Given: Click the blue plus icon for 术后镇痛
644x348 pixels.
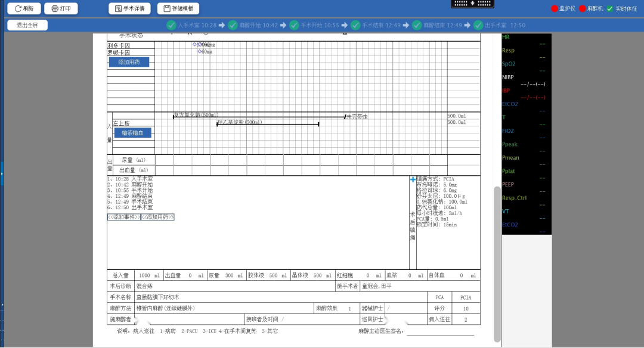Looking at the screenshot, I should click(413, 179).
